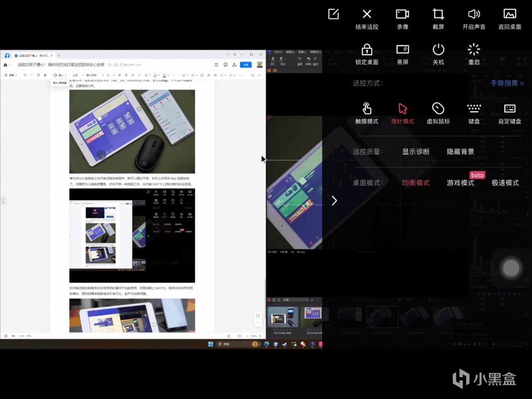This screenshot has height=399, width=532.
Task: Click the search icon in document toolbar
Action: click(x=252, y=75)
